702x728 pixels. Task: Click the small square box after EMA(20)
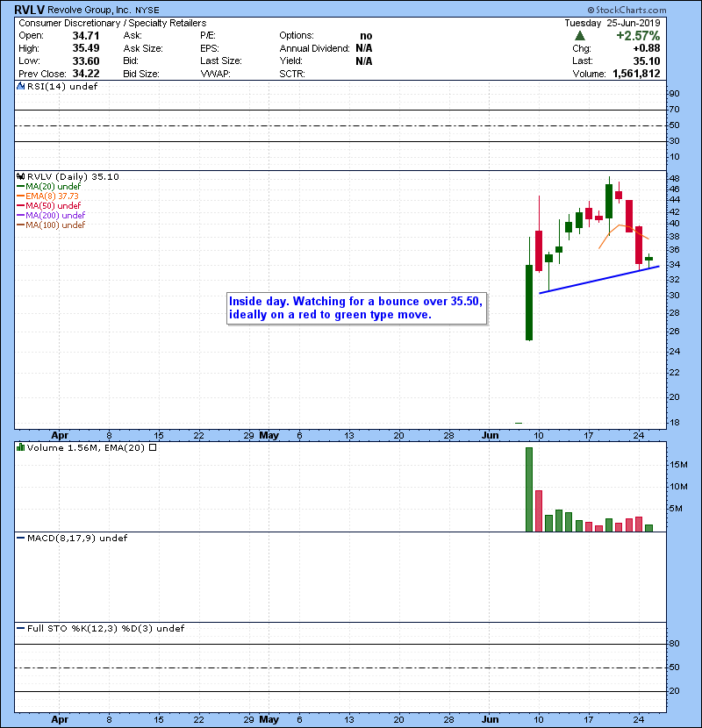pos(153,447)
